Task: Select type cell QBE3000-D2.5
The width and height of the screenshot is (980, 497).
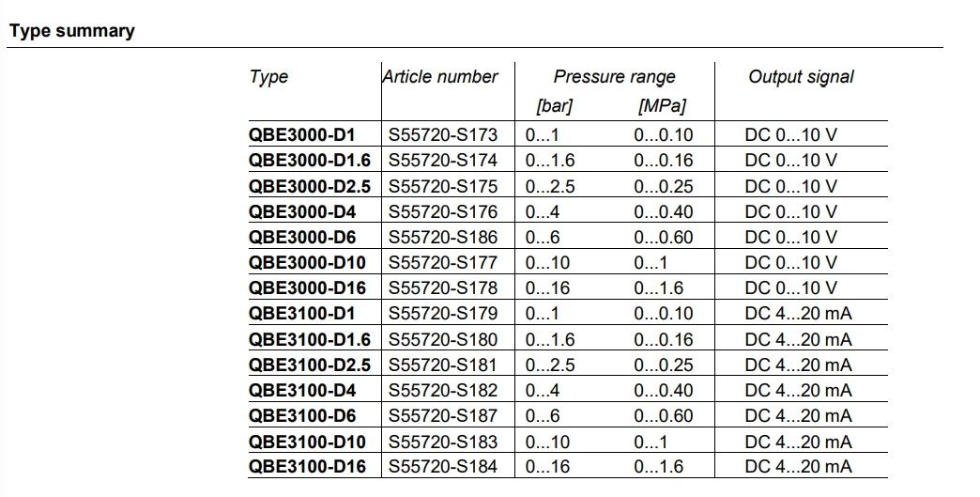Action: click(310, 186)
